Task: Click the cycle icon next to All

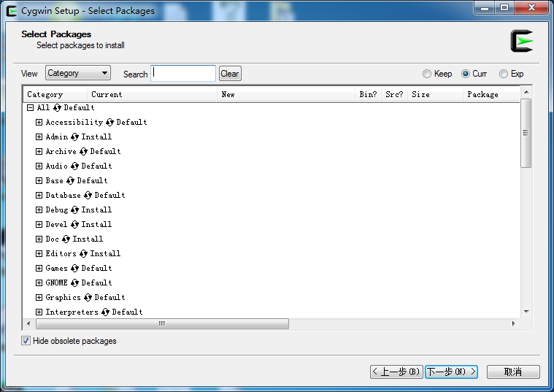Action: (57, 107)
